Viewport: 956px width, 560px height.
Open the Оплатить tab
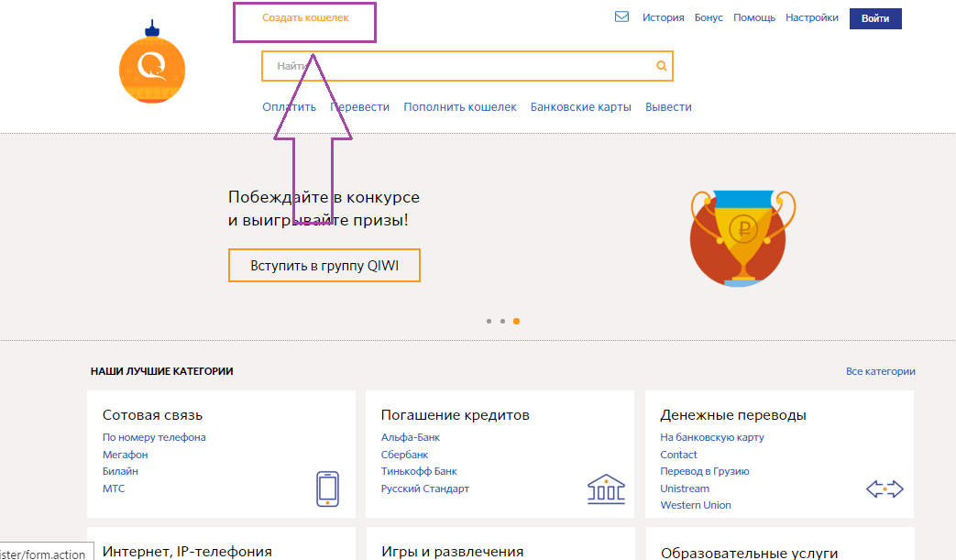289,106
